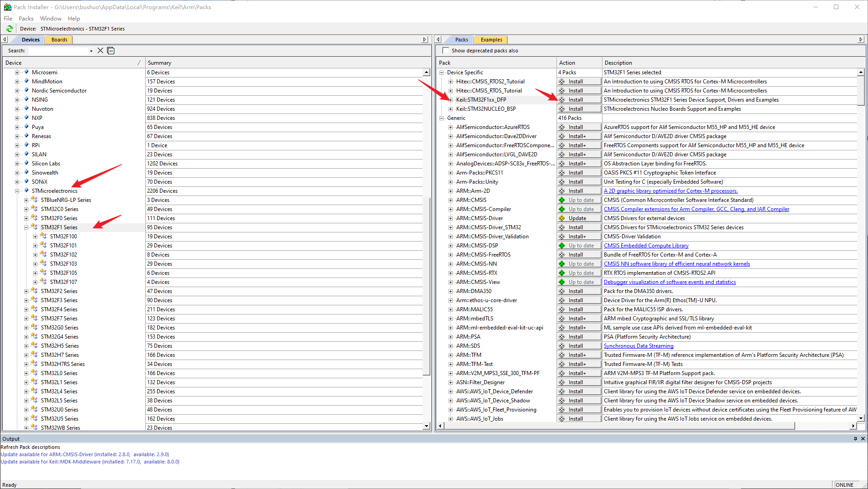Click left-arrow icon of Devices pane
Viewport: 868px width, 489px height.
click(5, 40)
